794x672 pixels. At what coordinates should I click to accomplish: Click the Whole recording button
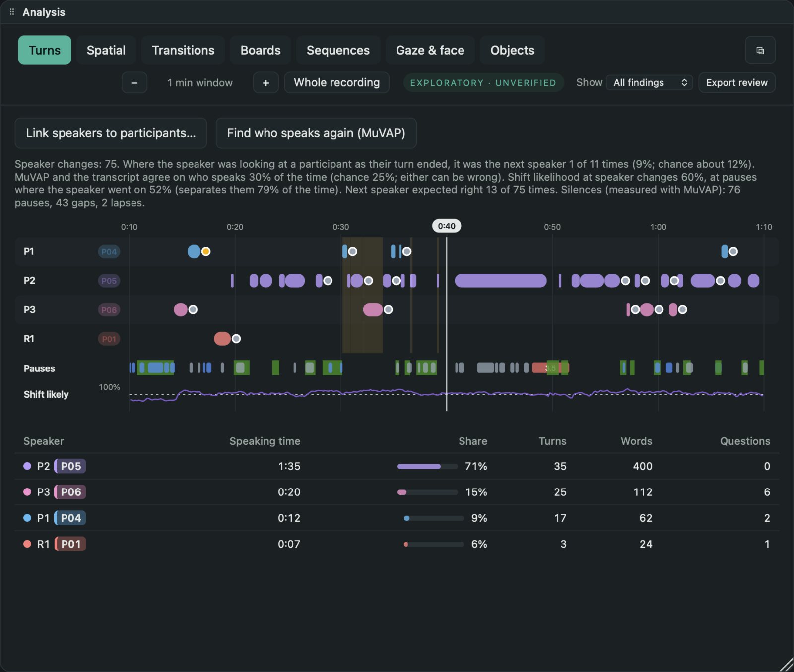(x=336, y=83)
